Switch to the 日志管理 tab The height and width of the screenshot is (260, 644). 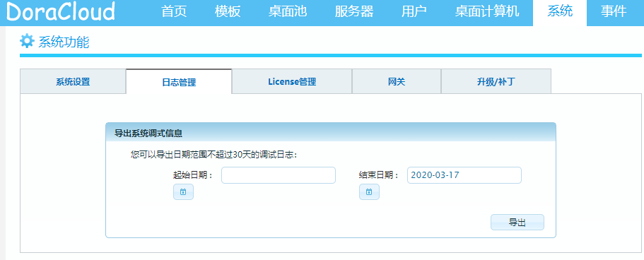[x=179, y=82]
